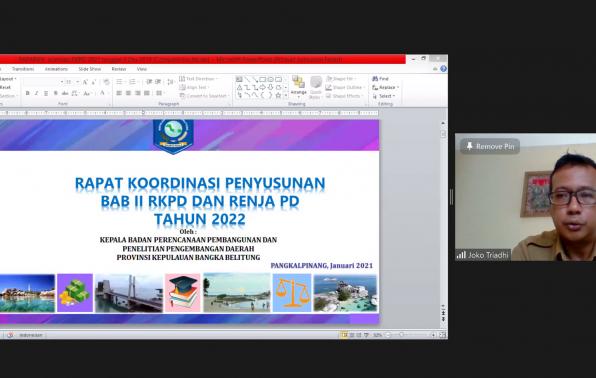Open Quick Styles gallery

pos(316,87)
